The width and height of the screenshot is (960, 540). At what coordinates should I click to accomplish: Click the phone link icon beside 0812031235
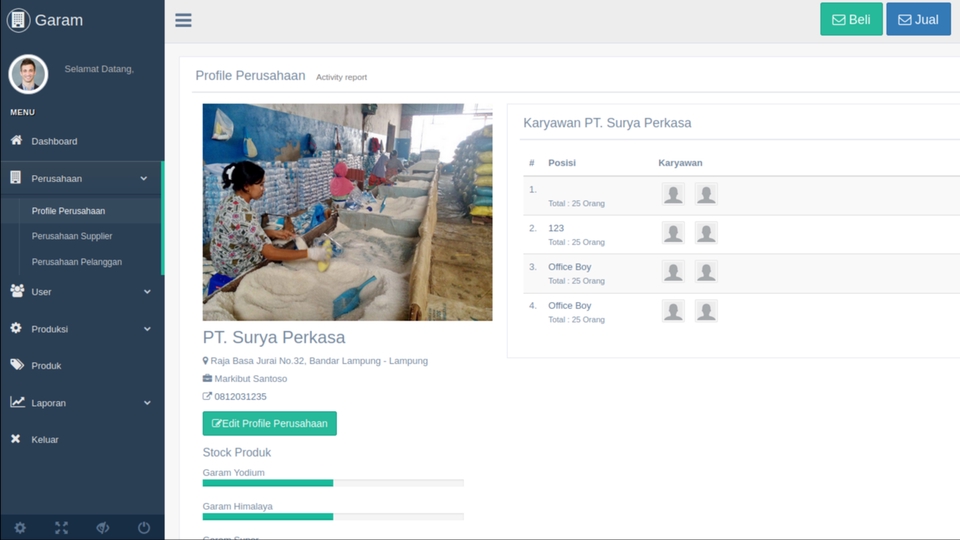coord(207,396)
